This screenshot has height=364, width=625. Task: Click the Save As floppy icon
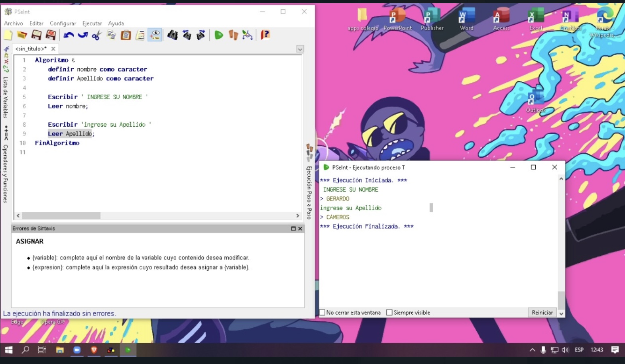tap(51, 35)
